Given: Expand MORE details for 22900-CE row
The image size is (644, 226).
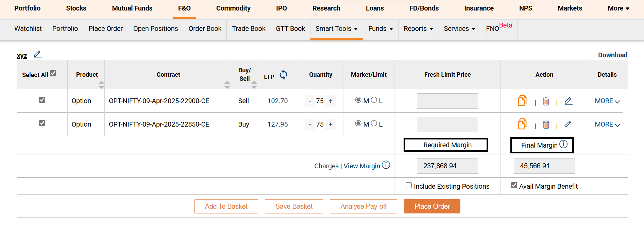Looking at the screenshot, I should point(607,101).
